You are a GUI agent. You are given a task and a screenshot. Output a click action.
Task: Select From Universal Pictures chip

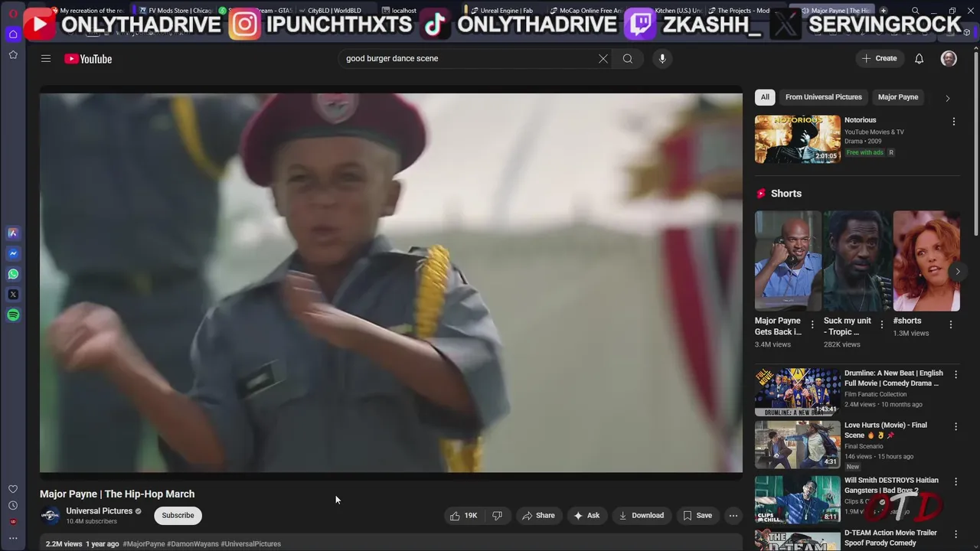(x=824, y=97)
